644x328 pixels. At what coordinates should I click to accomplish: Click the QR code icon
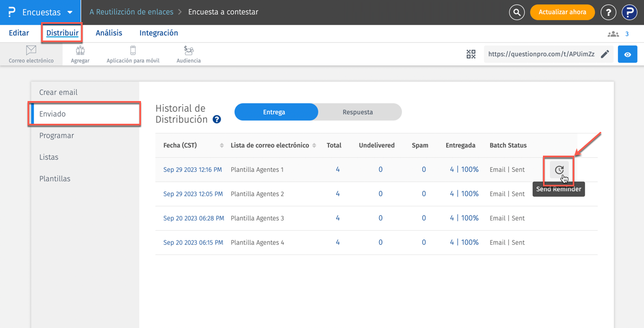point(471,54)
